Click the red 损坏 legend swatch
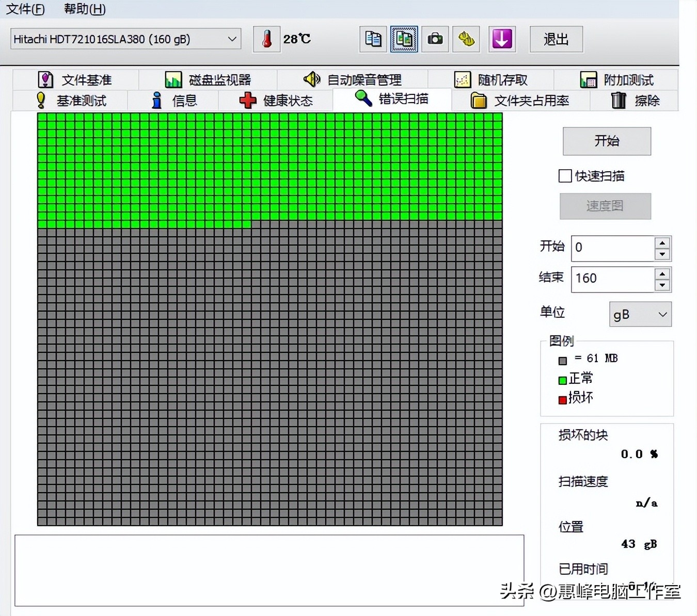This screenshot has width=697, height=616. tap(563, 400)
